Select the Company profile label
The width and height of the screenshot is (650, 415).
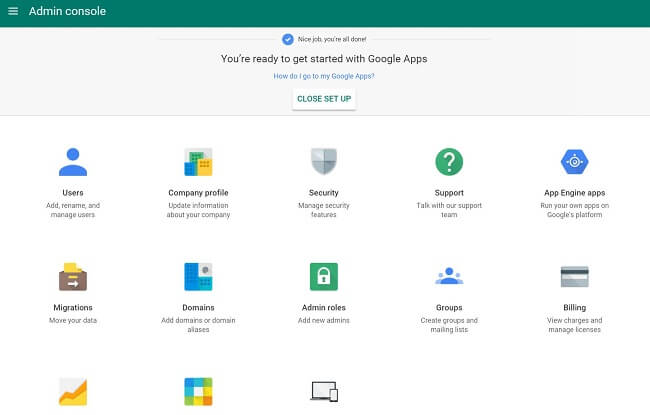point(198,193)
